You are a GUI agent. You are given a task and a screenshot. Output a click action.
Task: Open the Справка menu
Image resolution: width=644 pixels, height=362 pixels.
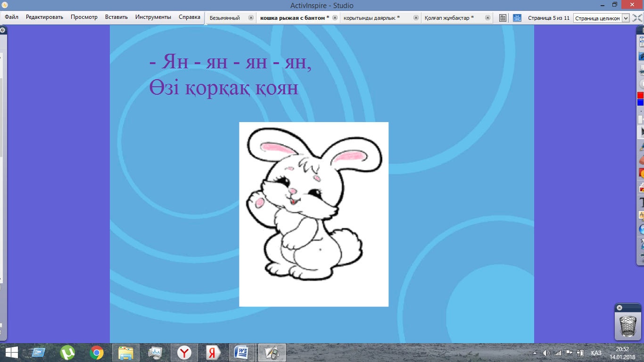point(190,17)
